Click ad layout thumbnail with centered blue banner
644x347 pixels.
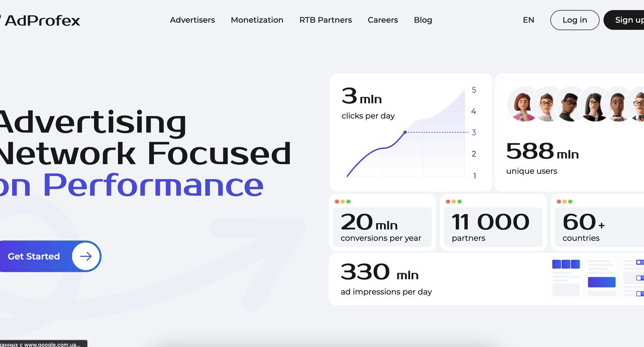click(601, 278)
